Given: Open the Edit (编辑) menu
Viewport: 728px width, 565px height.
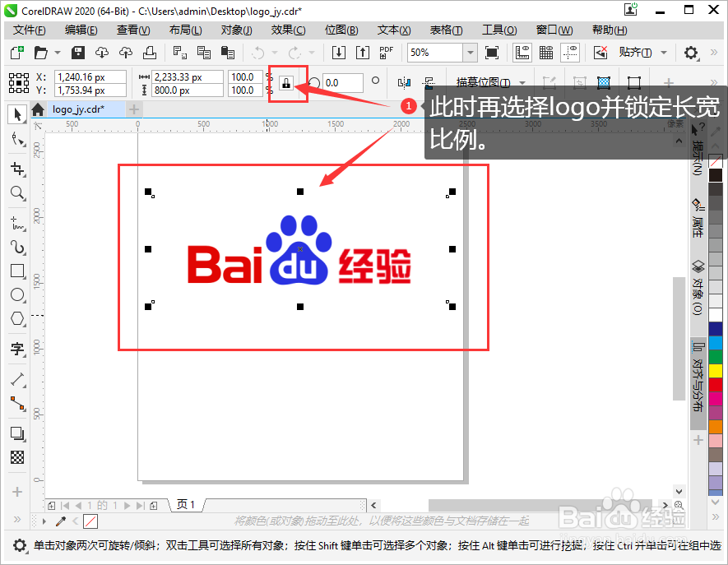Looking at the screenshot, I should (81, 30).
